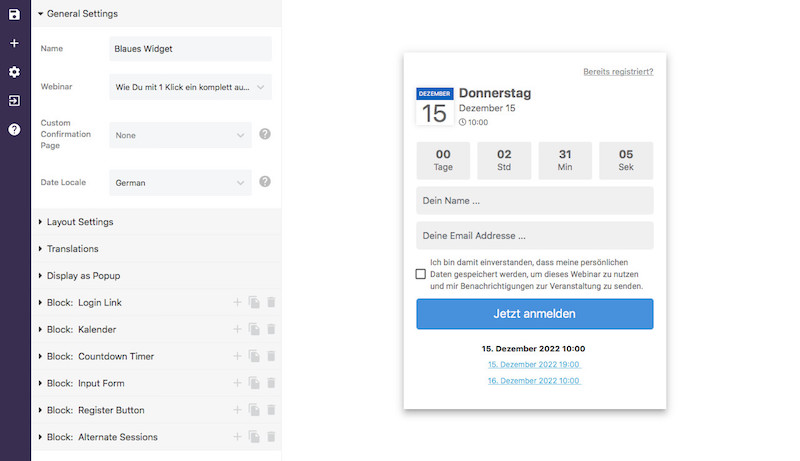Expand the Translations section
Screen dimensions: 800x461
click(x=72, y=249)
